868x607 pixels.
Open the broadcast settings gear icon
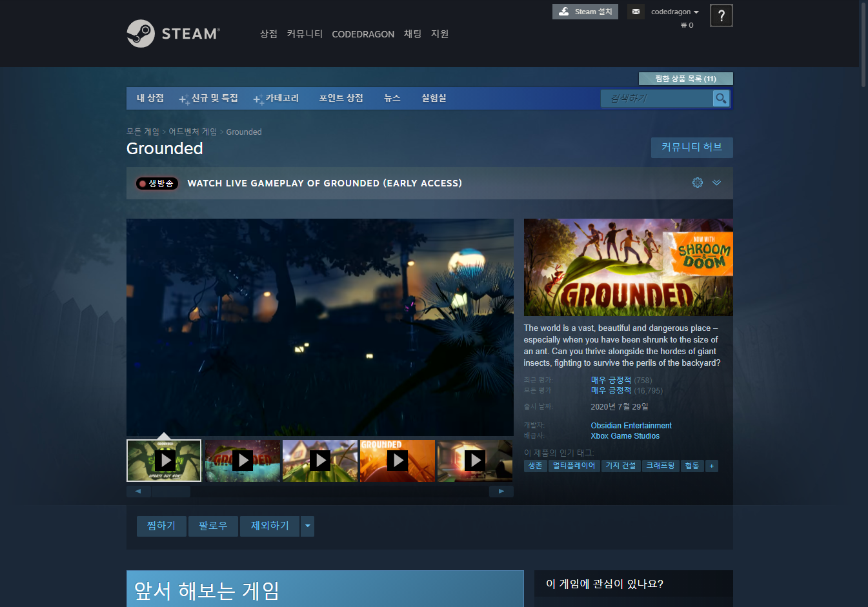pos(698,183)
